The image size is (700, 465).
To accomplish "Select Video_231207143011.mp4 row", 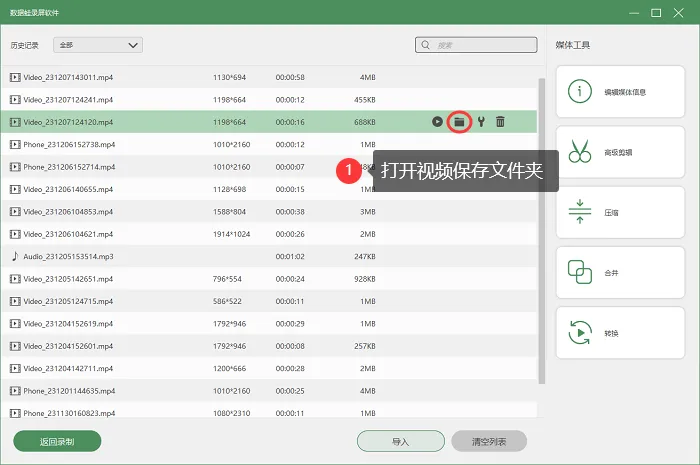I will pyautogui.click(x=269, y=77).
